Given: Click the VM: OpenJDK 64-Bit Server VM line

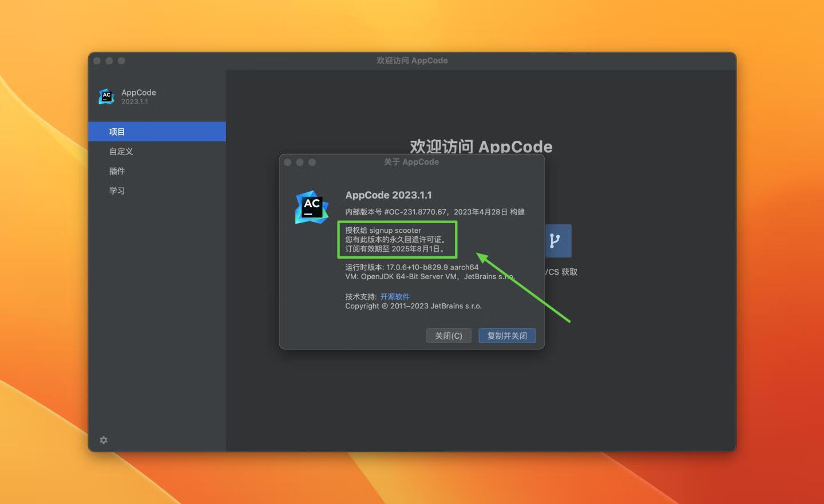Looking at the screenshot, I should 430,276.
